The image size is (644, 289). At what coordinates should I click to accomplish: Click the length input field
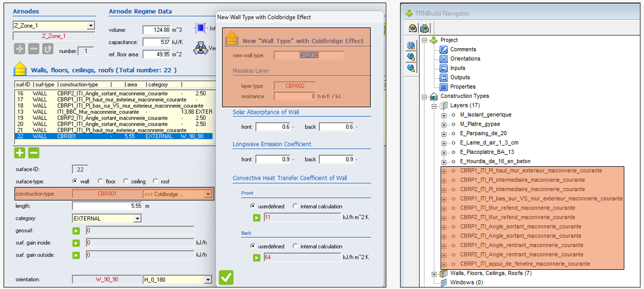click(x=106, y=206)
